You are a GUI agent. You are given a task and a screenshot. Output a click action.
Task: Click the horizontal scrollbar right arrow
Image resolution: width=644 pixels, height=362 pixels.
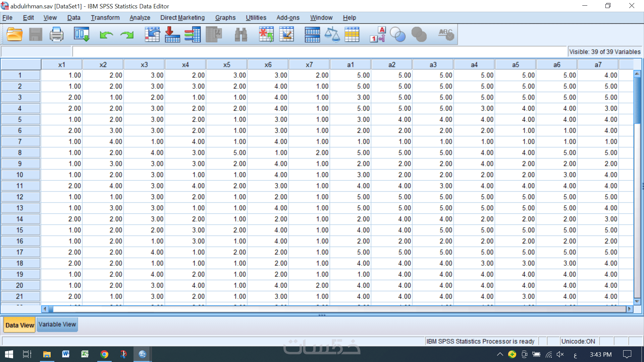(x=629, y=309)
